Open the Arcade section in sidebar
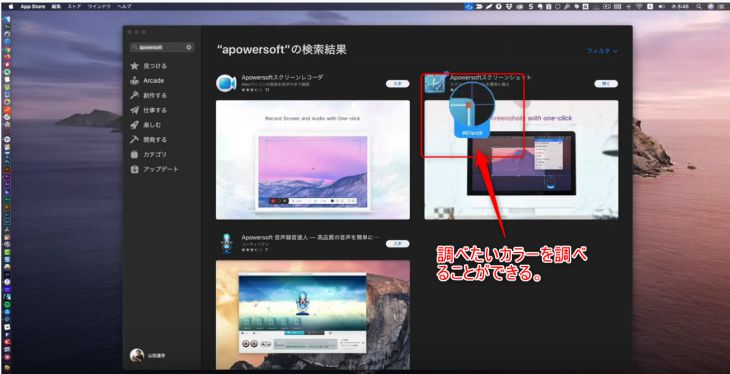This screenshot has width=730, height=374. [147, 81]
